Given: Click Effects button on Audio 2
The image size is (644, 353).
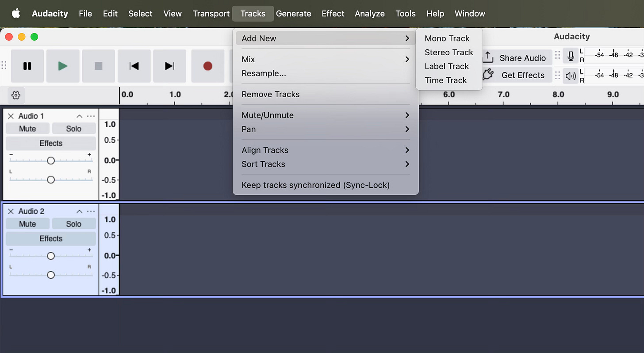Looking at the screenshot, I should tap(51, 239).
